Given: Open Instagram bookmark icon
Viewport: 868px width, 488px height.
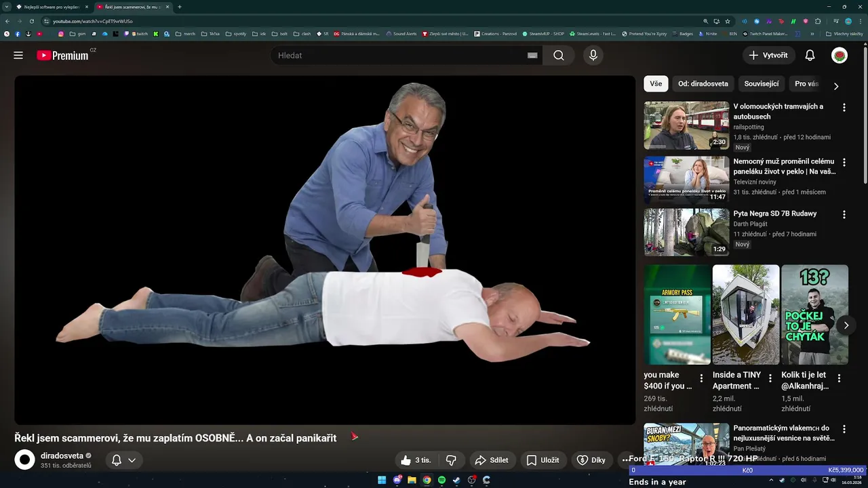Looking at the screenshot, I should coord(60,33).
